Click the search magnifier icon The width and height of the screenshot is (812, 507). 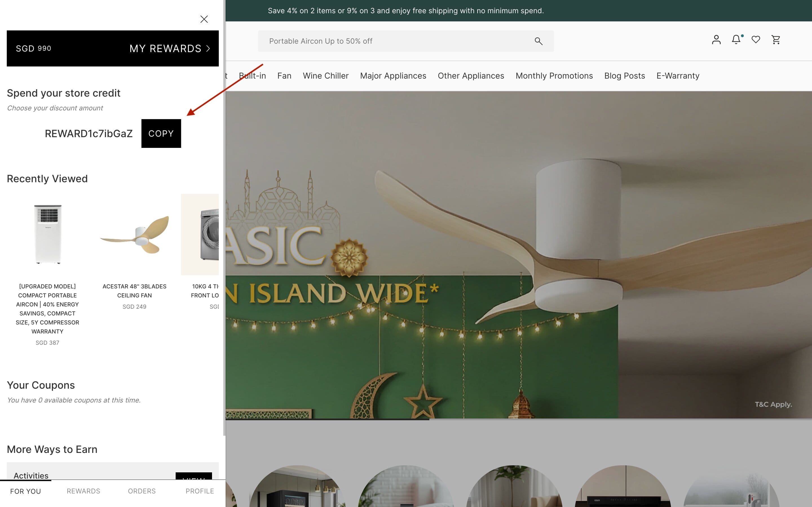tap(539, 41)
